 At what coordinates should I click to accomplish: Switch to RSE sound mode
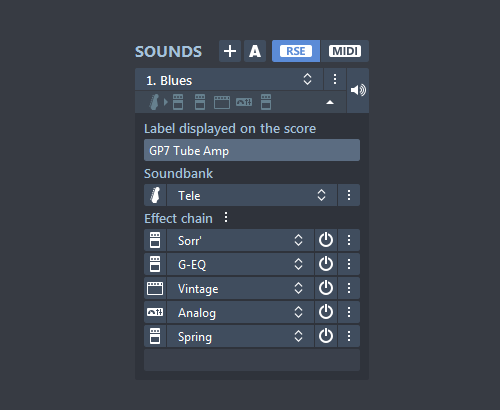coord(296,51)
